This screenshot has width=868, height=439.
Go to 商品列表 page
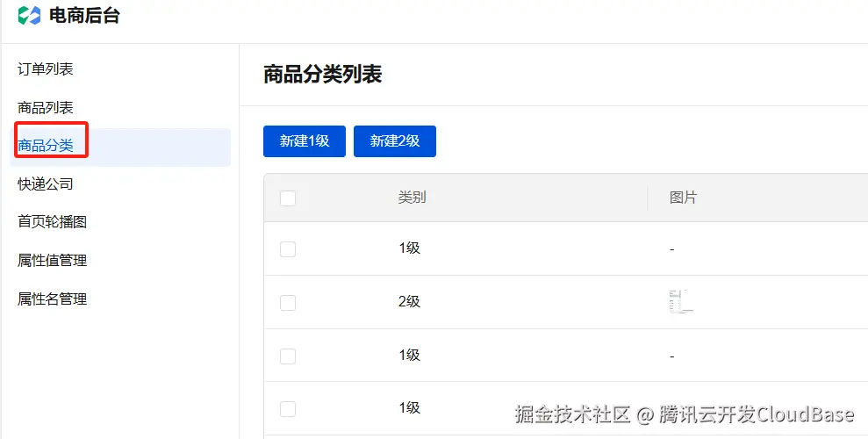[46, 108]
